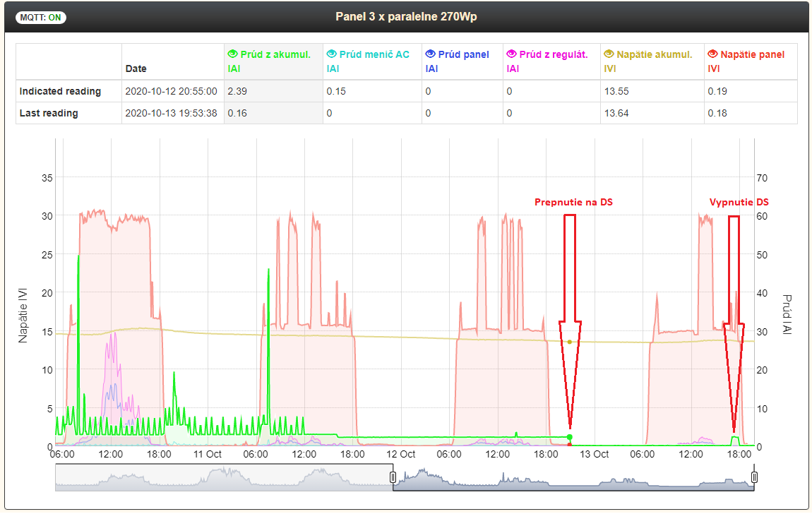The image size is (812, 514).
Task: Grab the right range selector handle
Action: (x=754, y=477)
